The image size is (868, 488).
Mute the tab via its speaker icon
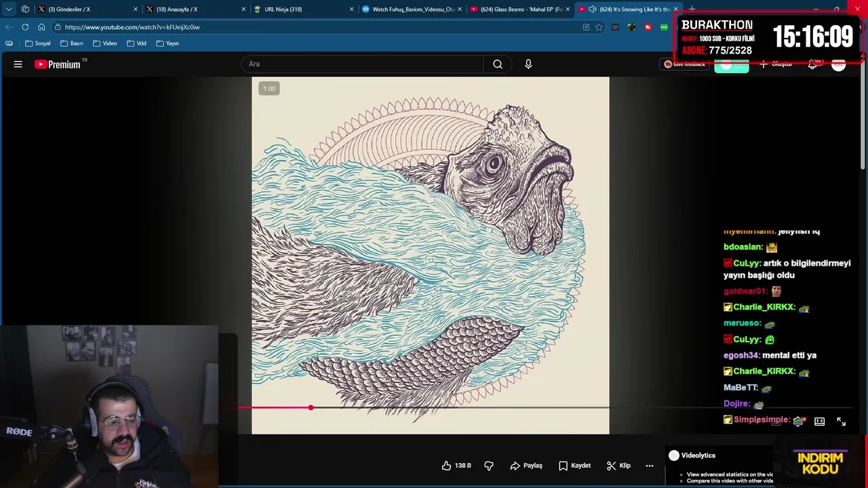coord(593,9)
